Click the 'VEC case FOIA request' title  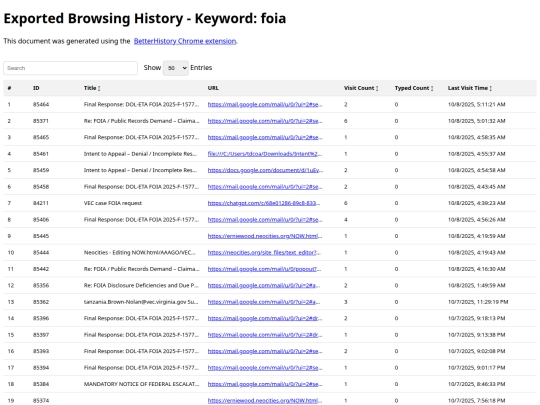point(113,203)
